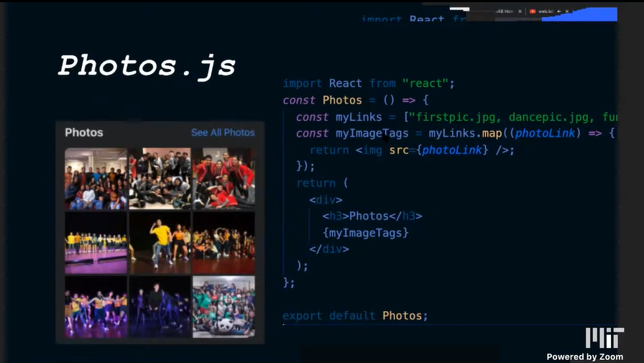Click the '{myImageTags}' code line

pyautogui.click(x=366, y=233)
